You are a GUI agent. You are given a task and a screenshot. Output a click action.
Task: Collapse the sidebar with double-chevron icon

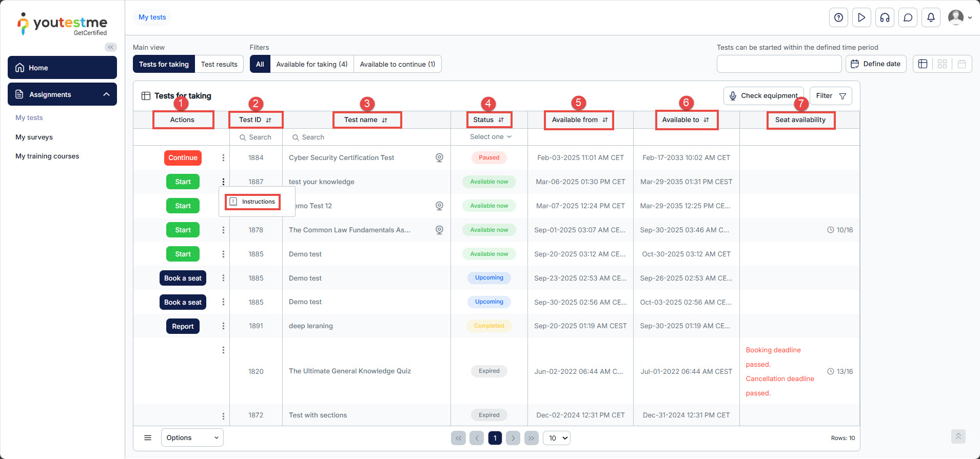110,47
